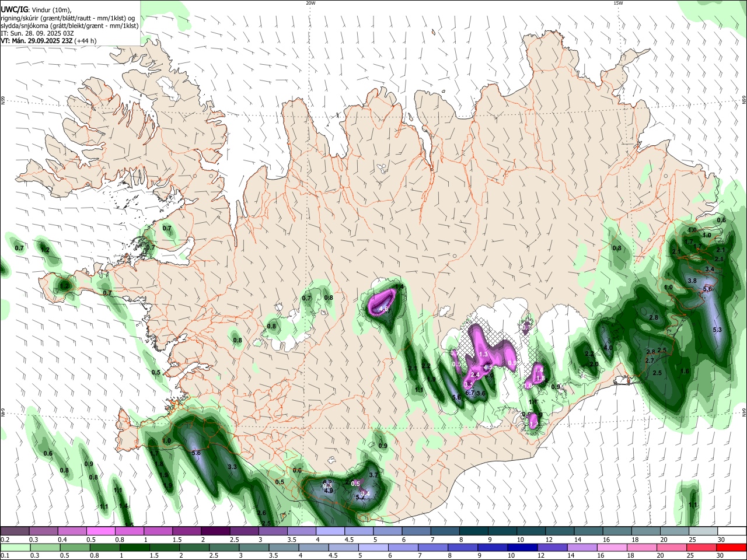The width and height of the screenshot is (747, 560).
Task: Click the 3.3 precipitation value in the southwest
Action: pyautogui.click(x=232, y=467)
